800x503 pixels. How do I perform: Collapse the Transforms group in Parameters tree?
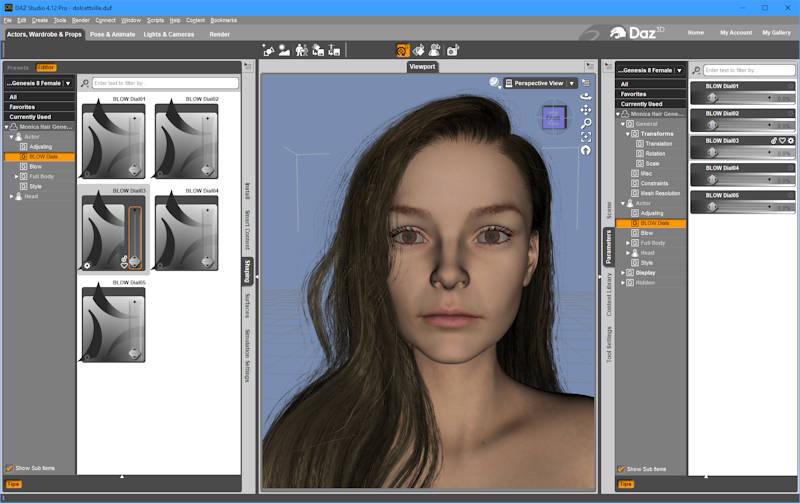point(628,134)
